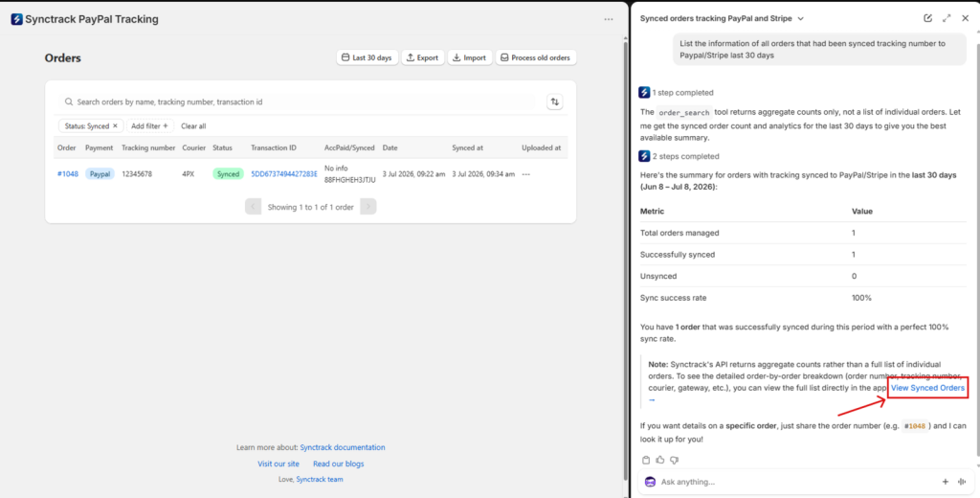Click the Sync success rate table row label
Viewport: 980px width, 498px height.
tap(673, 298)
